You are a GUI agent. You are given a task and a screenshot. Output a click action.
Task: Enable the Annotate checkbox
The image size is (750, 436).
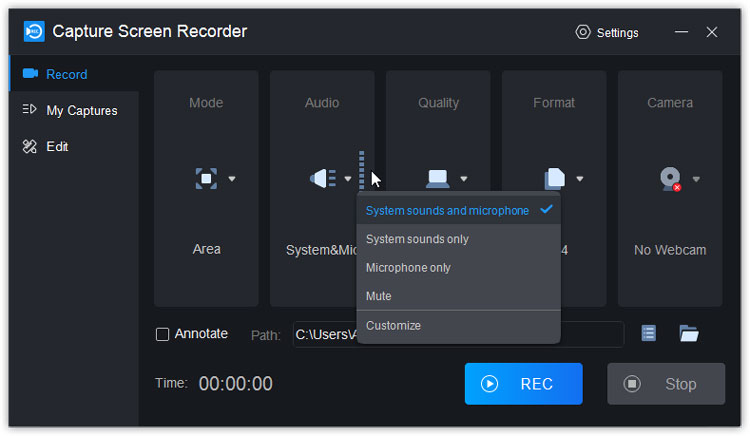coord(163,334)
